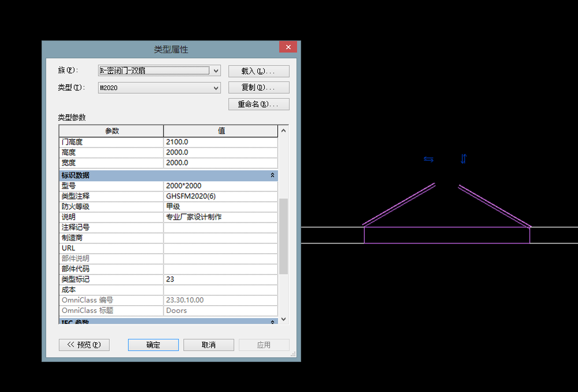Click scrollbar down arrow in parameter table

(x=283, y=319)
